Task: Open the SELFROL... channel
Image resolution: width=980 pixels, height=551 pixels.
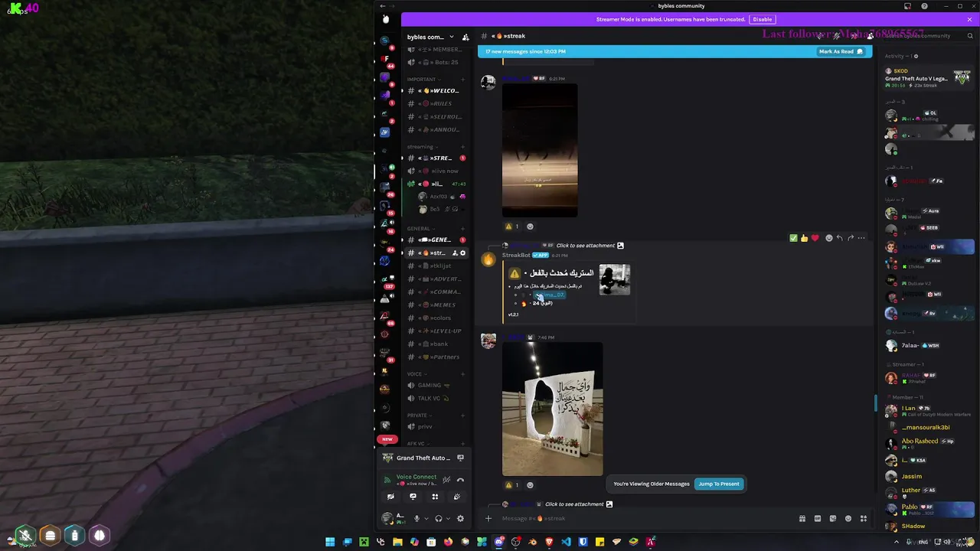Action: [436, 116]
